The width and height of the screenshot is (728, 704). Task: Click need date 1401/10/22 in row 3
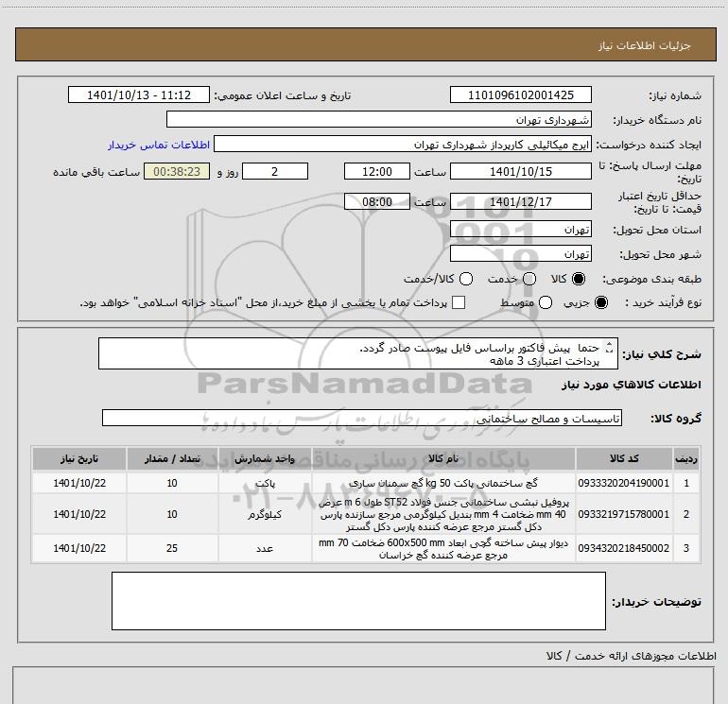[x=79, y=548]
